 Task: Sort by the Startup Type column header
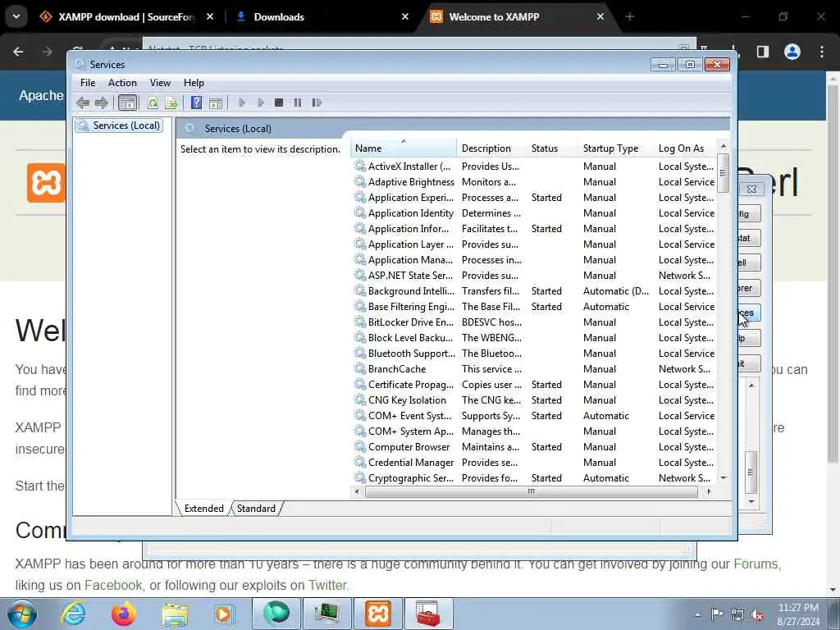[x=615, y=148]
